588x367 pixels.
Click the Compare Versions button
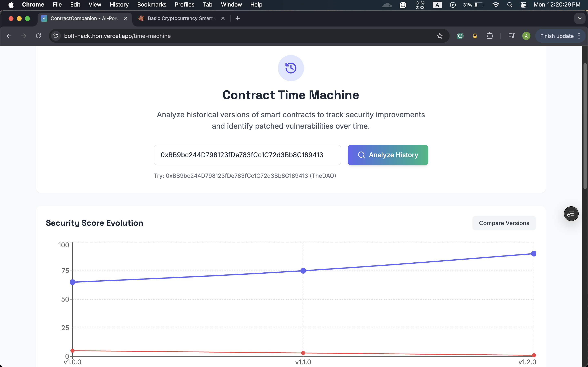504,223
